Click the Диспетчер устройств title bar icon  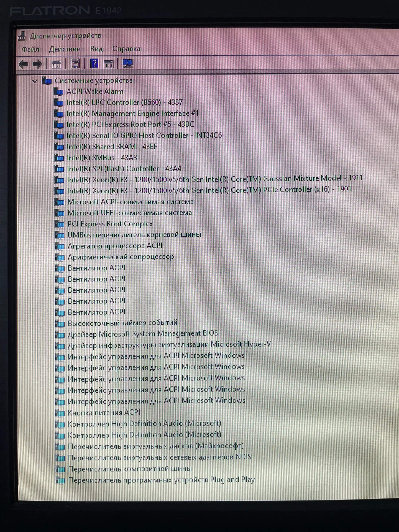click(x=22, y=36)
